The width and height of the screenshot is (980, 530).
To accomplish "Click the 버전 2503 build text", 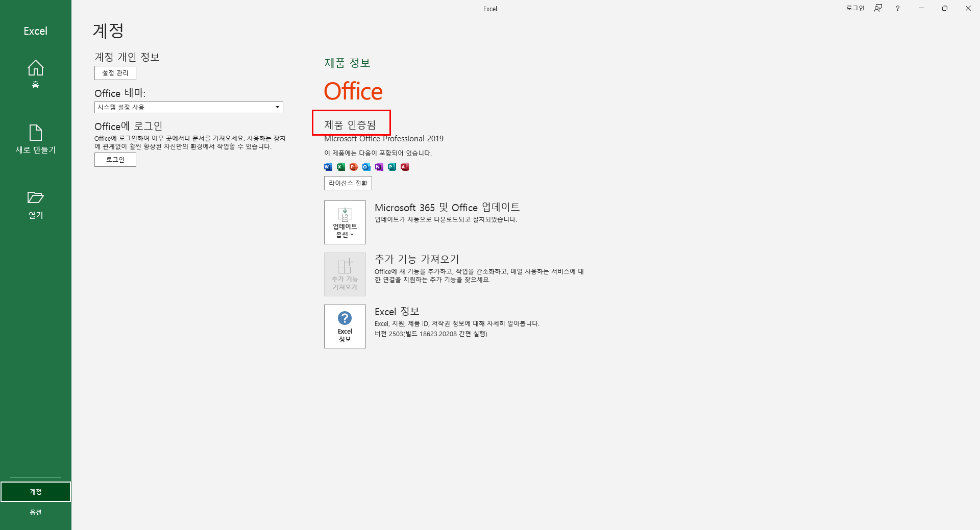I will coord(431,334).
